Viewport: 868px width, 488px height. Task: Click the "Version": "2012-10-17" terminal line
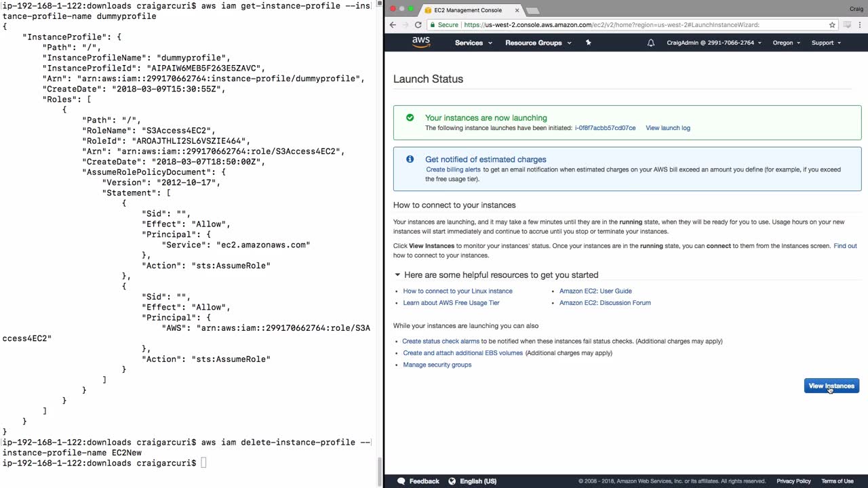(161, 182)
